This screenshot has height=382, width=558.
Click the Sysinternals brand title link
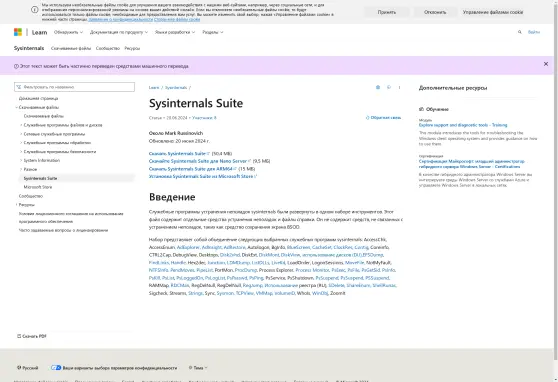pos(29,48)
